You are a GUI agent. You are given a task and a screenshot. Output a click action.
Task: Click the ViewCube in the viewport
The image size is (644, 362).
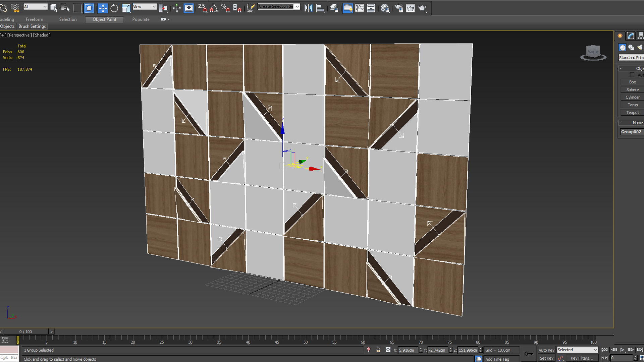pos(593,53)
